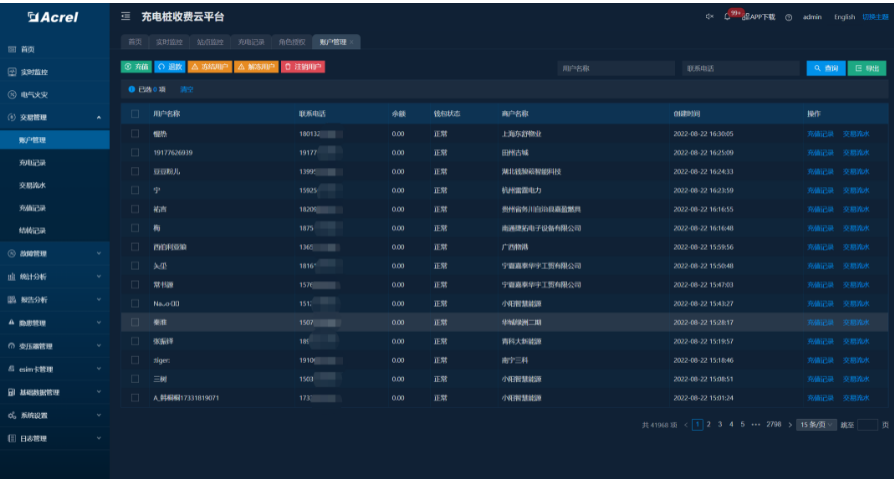Click the 隐患管理 warning icon in sidebar
The width and height of the screenshot is (894, 479).
pos(11,323)
